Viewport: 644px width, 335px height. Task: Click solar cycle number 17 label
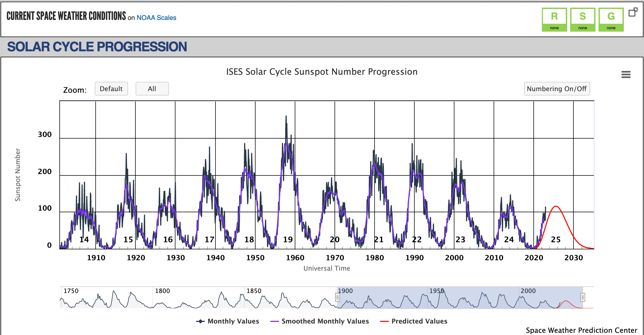209,240
